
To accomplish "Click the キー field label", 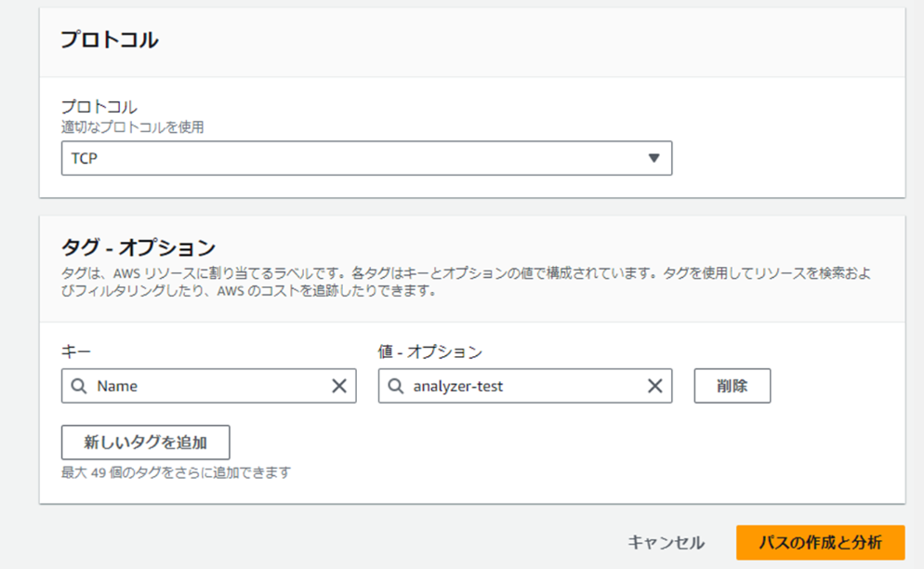I will (76, 352).
